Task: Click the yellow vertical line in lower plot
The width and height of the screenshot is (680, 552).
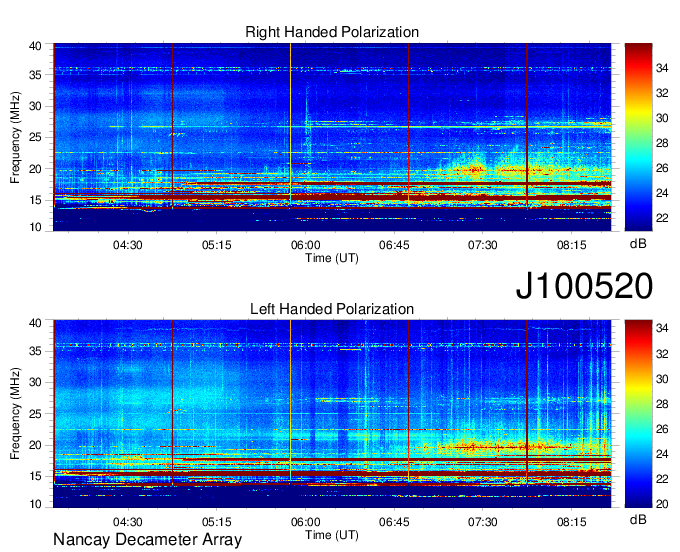Action: click(291, 400)
